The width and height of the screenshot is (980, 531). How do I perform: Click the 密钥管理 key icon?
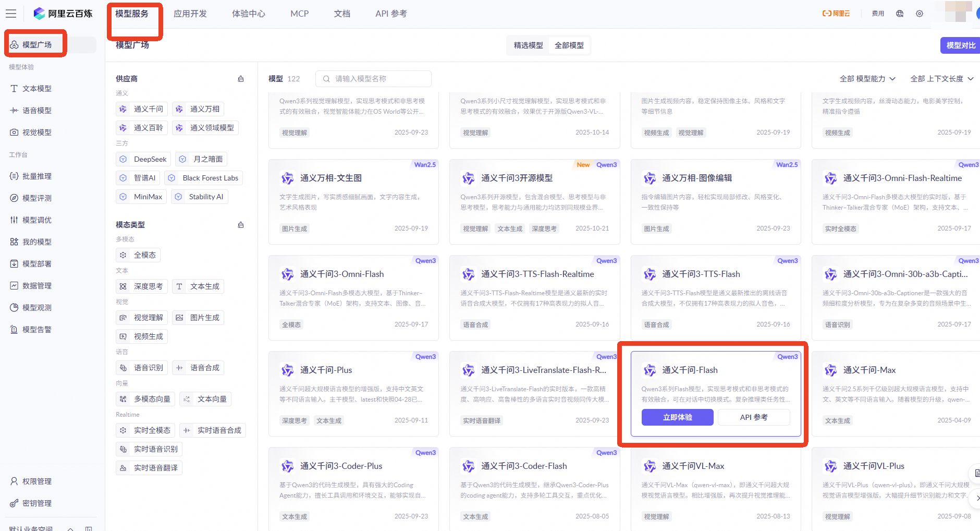[x=14, y=503]
